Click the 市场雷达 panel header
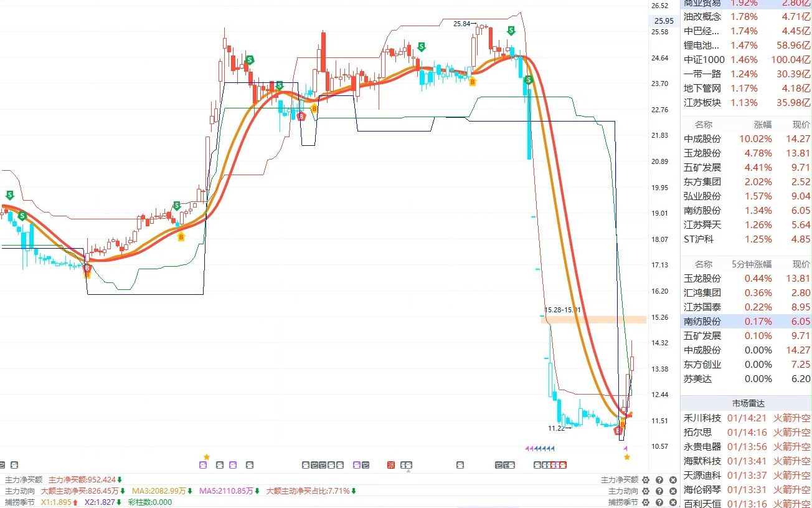This screenshot has height=508, width=812. tap(746, 403)
